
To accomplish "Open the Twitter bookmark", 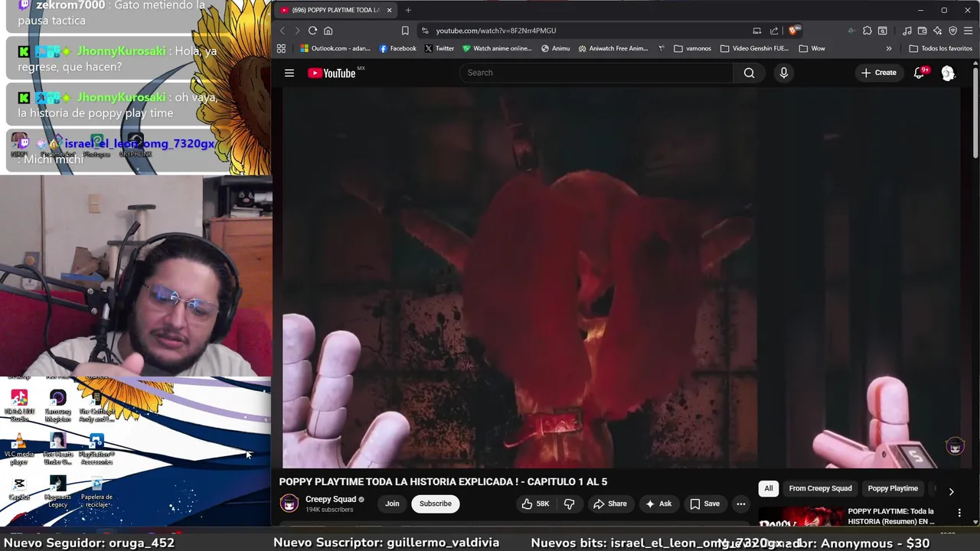I will tap(439, 48).
